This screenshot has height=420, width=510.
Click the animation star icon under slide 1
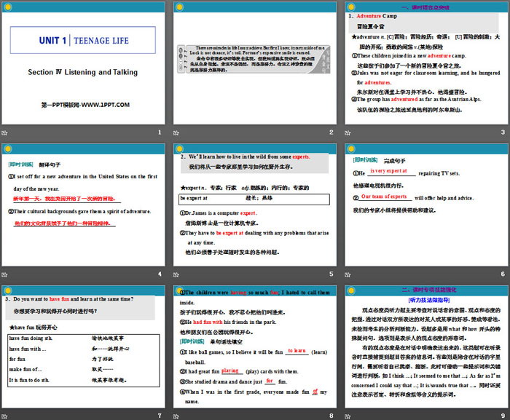click(4, 132)
